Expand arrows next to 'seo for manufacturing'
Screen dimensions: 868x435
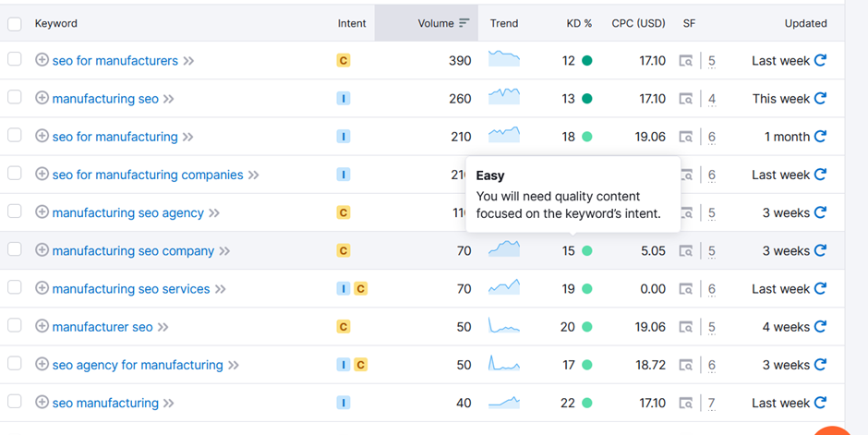pos(188,138)
